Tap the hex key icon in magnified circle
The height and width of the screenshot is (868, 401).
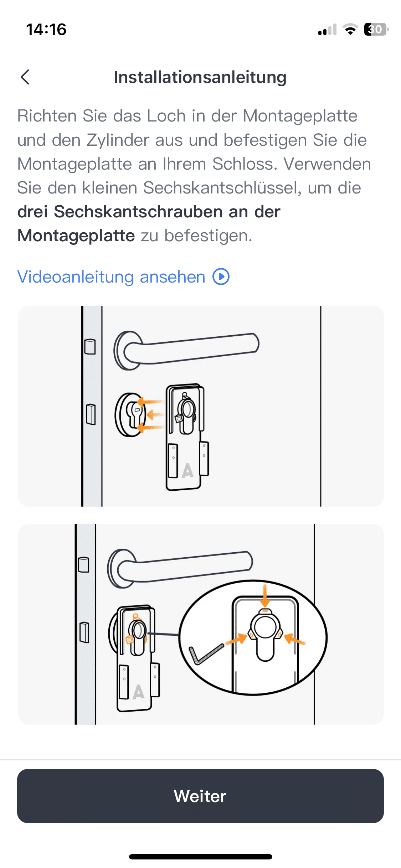pyautogui.click(x=206, y=655)
